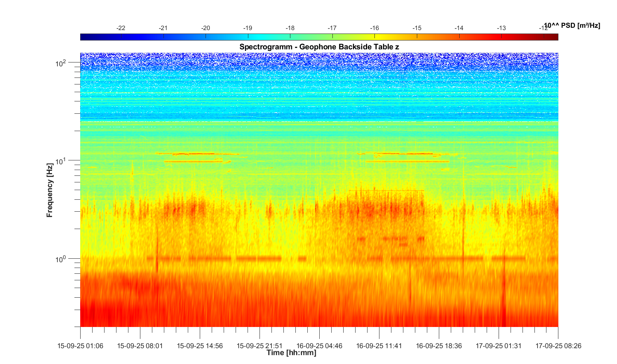Select the -22 colorbar tick label
Viewport: 617px width, 364px height.
tap(121, 28)
